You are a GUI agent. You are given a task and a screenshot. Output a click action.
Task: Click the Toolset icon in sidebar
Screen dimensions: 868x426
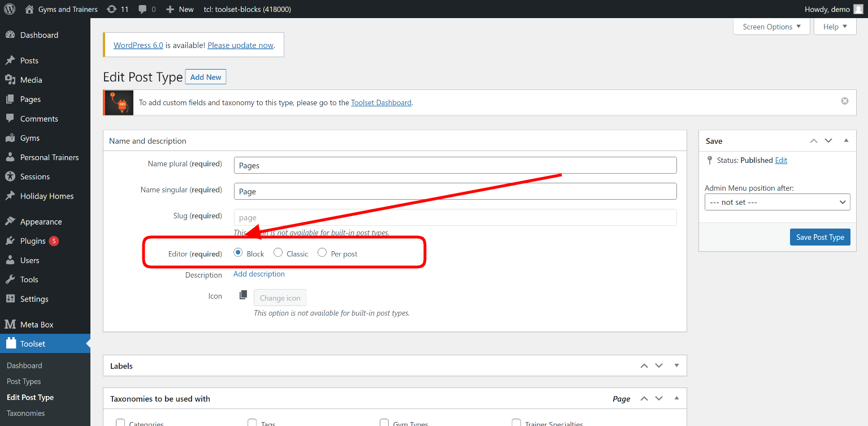(x=10, y=343)
